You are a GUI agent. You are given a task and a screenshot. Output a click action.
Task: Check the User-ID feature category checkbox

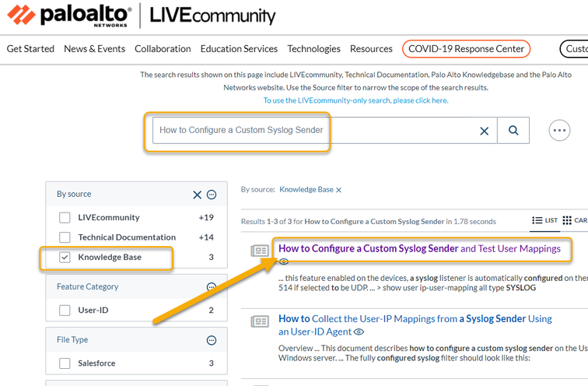pyautogui.click(x=65, y=311)
